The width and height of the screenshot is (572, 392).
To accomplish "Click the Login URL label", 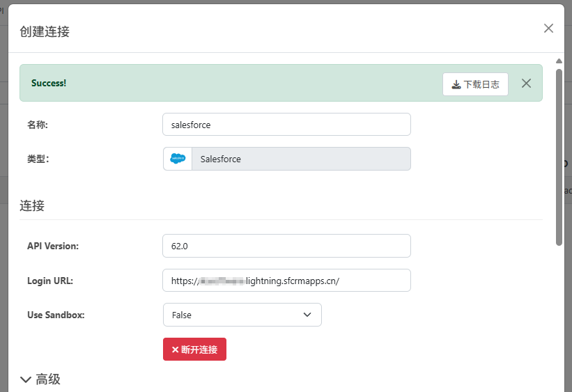I will (50, 281).
